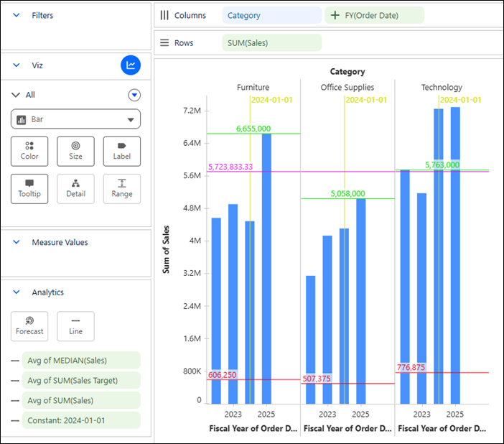504x444 pixels.
Task: Collapse the Analytics section chevron
Action: pos(16,292)
